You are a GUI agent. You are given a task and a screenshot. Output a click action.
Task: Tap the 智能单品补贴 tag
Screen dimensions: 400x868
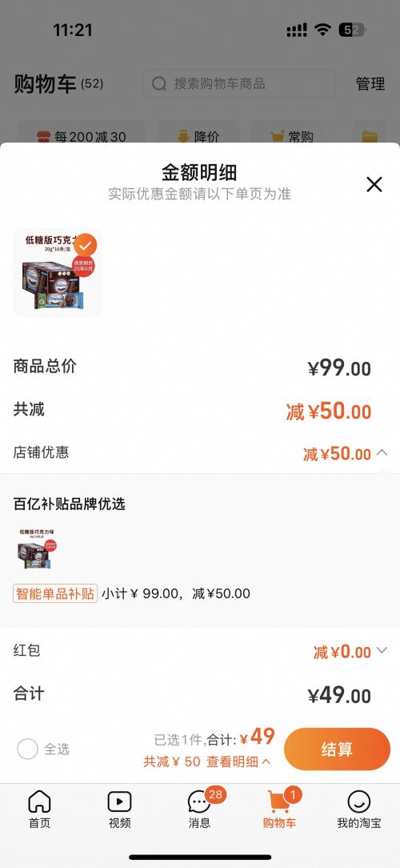coord(55,593)
